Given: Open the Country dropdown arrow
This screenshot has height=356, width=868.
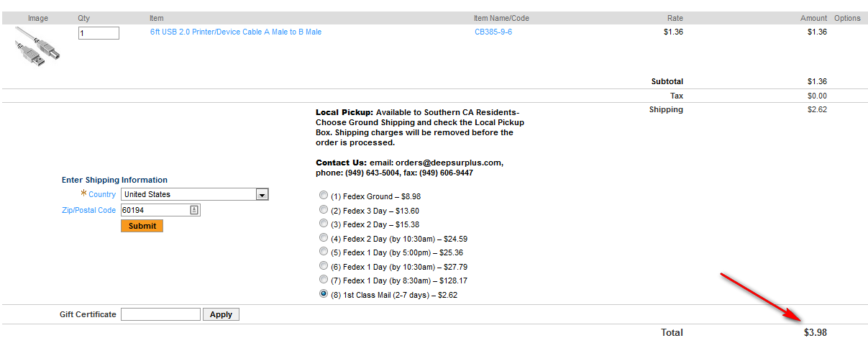Looking at the screenshot, I should 262,194.
